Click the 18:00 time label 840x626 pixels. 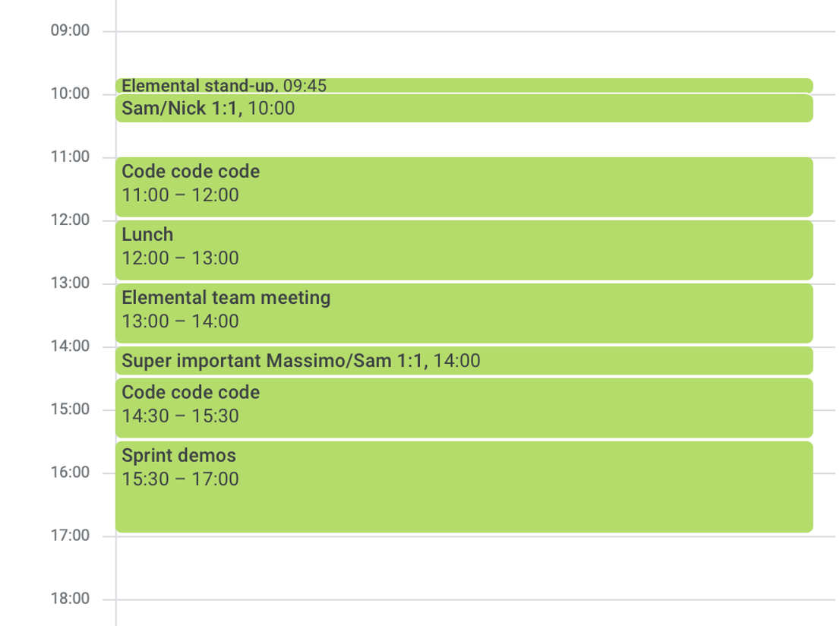70,599
